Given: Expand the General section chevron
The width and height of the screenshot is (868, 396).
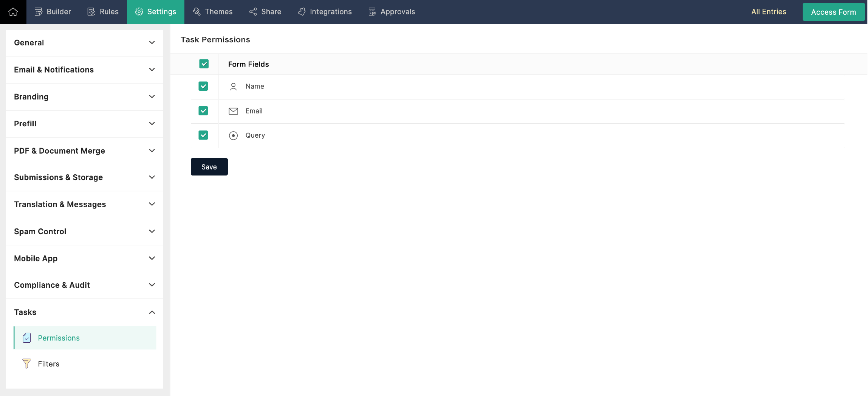Looking at the screenshot, I should [x=152, y=43].
